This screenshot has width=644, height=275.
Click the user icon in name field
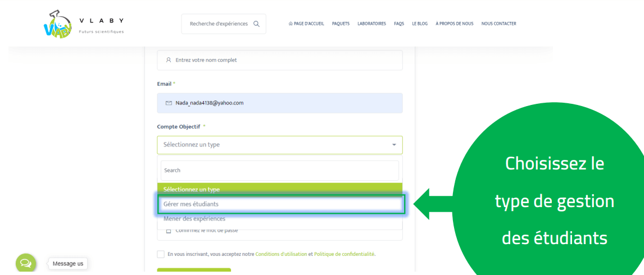pos(169,60)
